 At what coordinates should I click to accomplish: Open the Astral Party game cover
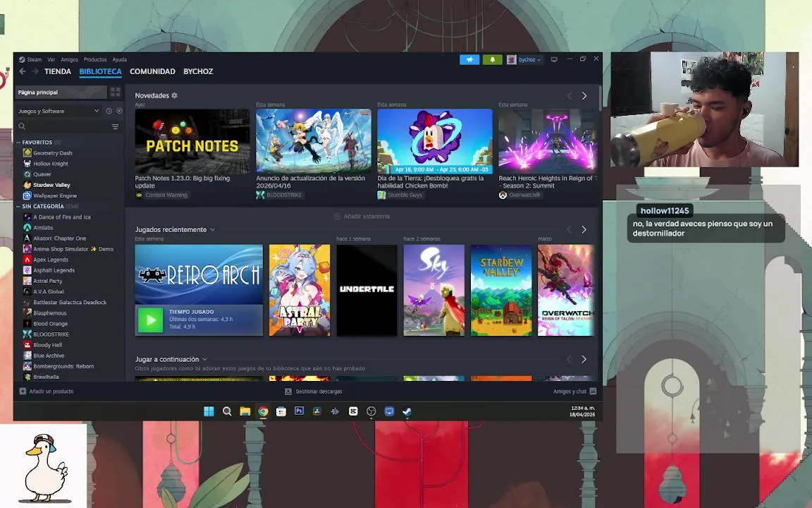300,290
